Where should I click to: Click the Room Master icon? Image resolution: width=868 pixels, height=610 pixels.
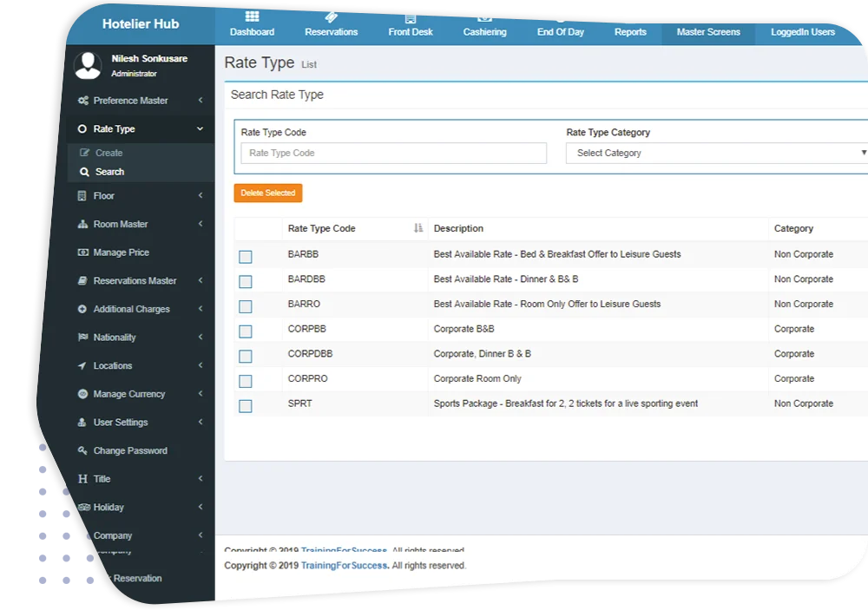pos(82,224)
